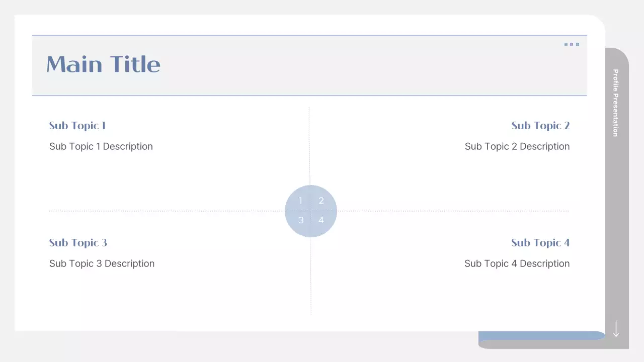This screenshot has height=362, width=644.
Task: Select the Sub Topic 1 heading
Action: tap(77, 126)
